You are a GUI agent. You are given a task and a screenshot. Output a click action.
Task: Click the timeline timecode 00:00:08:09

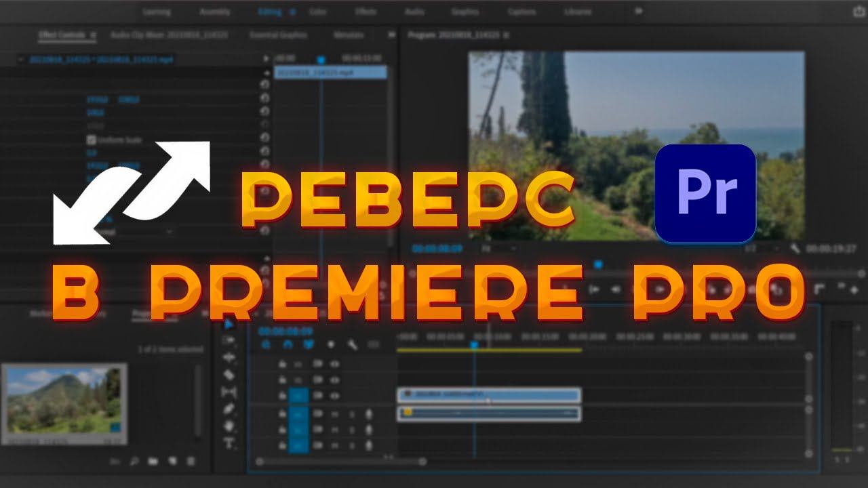285,331
